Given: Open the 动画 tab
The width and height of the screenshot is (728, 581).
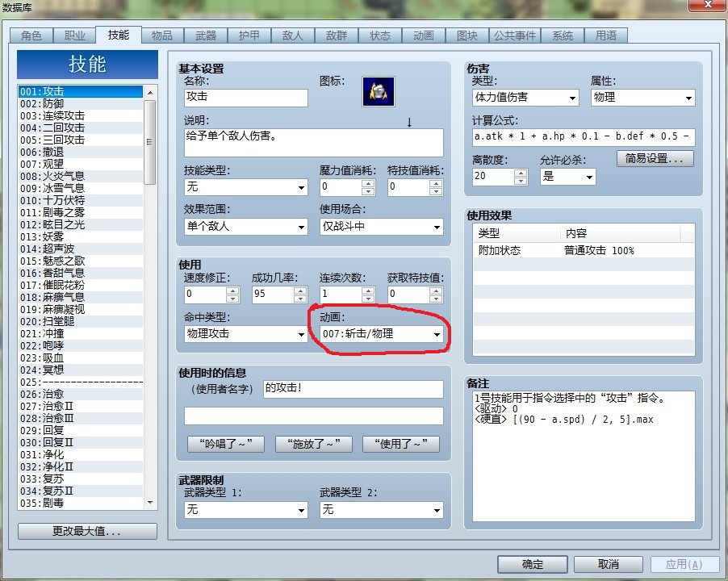Looking at the screenshot, I should coord(424,36).
